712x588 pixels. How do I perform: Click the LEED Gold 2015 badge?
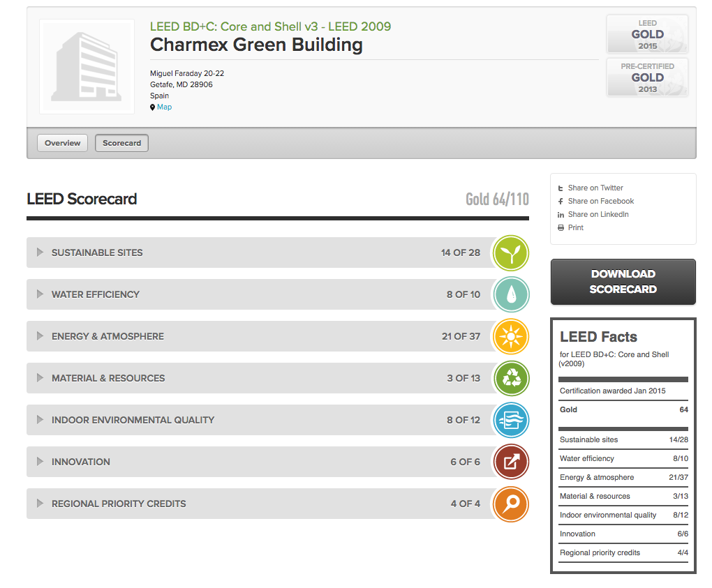(x=647, y=34)
